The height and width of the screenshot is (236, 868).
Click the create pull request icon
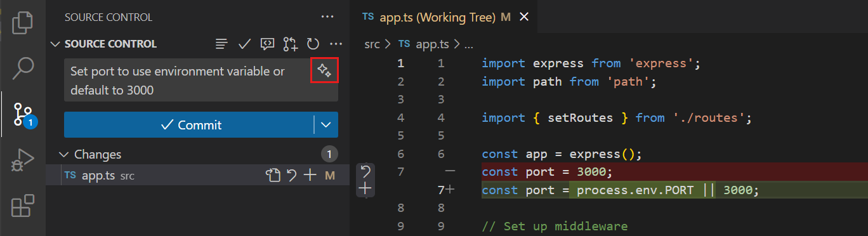(291, 44)
